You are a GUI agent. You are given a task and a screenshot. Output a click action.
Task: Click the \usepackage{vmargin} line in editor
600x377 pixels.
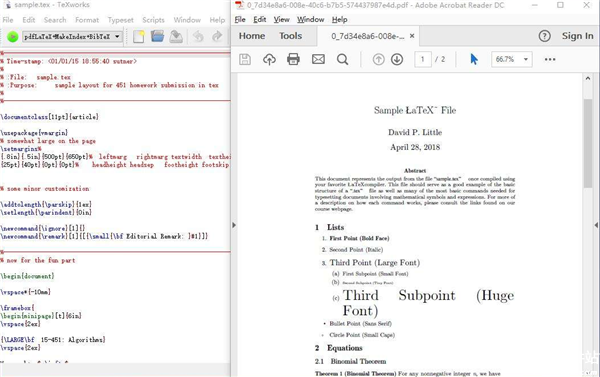[34, 133]
